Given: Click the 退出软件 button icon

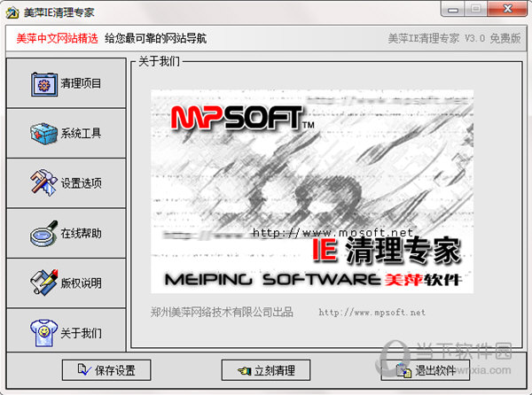Looking at the screenshot, I should (x=404, y=370).
